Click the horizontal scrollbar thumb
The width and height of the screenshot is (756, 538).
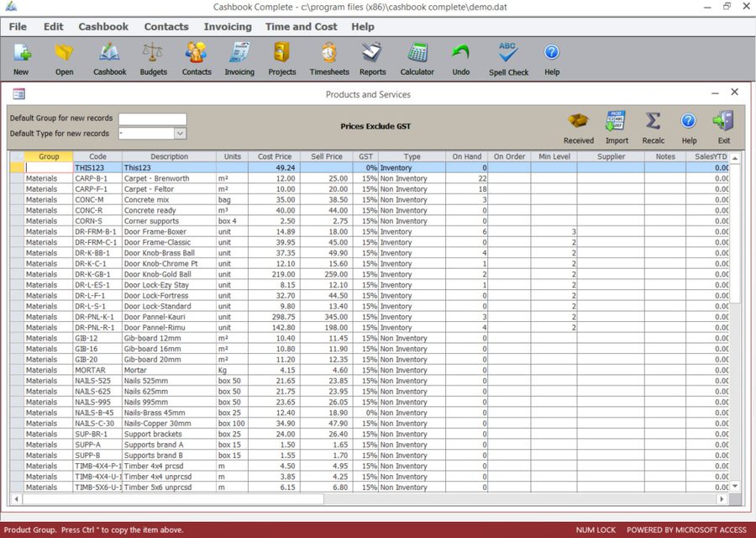(173, 499)
